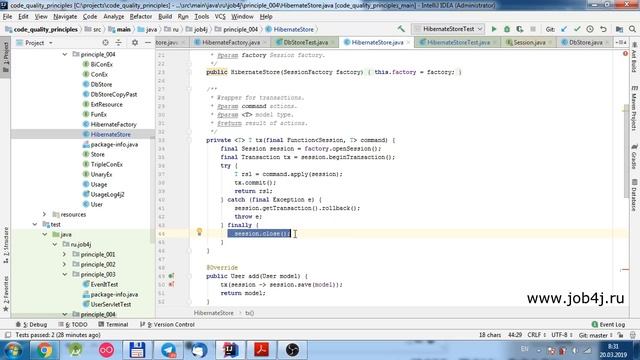Open the VCS menu
Screen dimensions: 640x360
tap(220, 17)
